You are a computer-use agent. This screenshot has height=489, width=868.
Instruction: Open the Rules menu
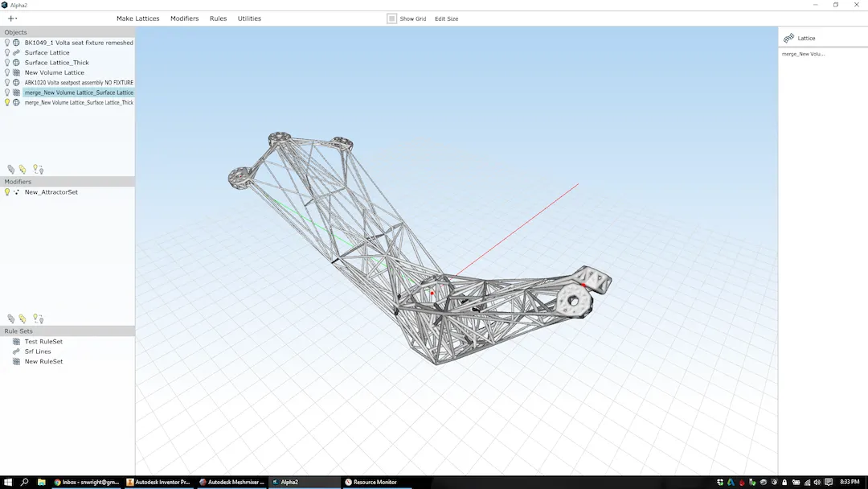tap(218, 18)
